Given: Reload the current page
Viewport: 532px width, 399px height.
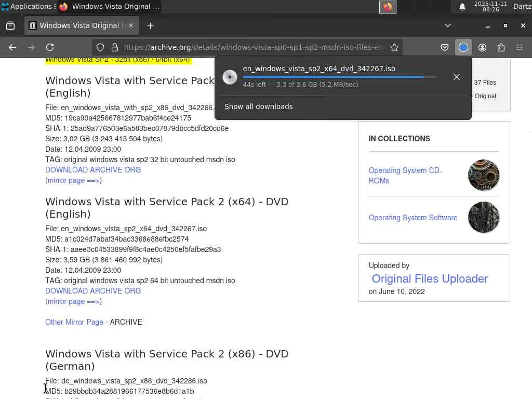Looking at the screenshot, I should (50, 47).
